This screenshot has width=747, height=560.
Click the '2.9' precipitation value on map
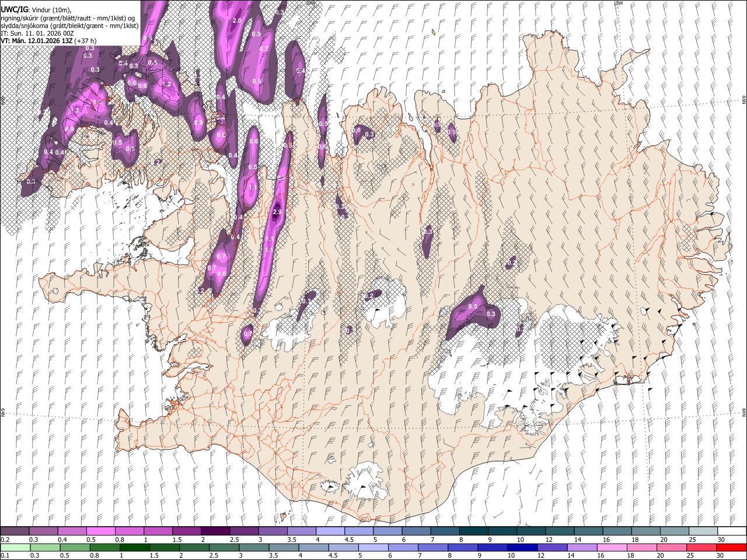pos(277,212)
